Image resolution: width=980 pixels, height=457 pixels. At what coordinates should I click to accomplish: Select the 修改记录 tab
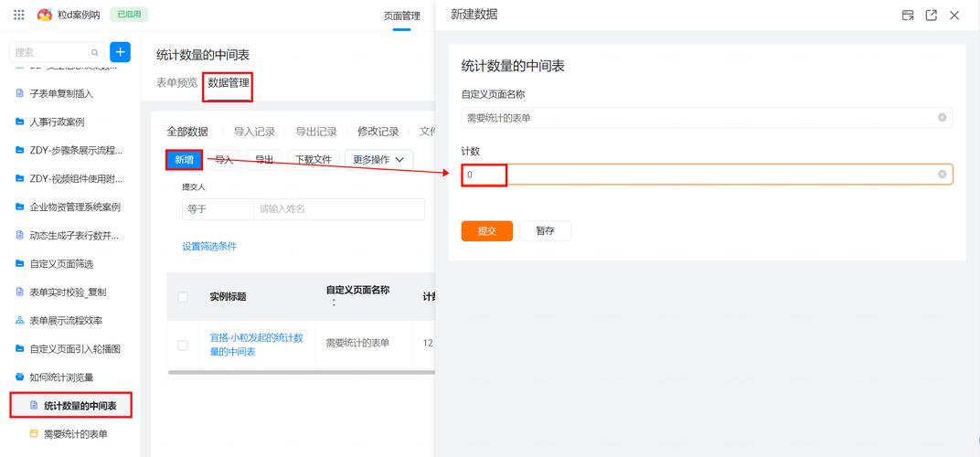(x=378, y=132)
